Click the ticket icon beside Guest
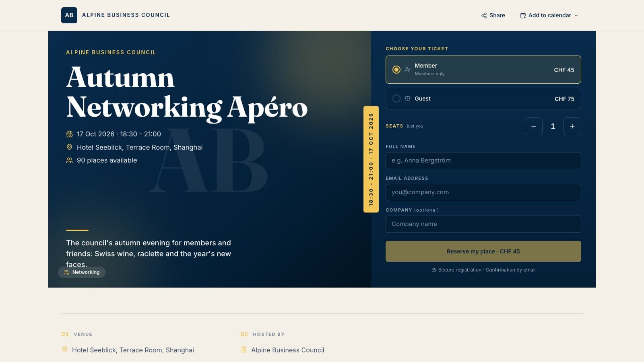644x362 pixels. [x=407, y=99]
